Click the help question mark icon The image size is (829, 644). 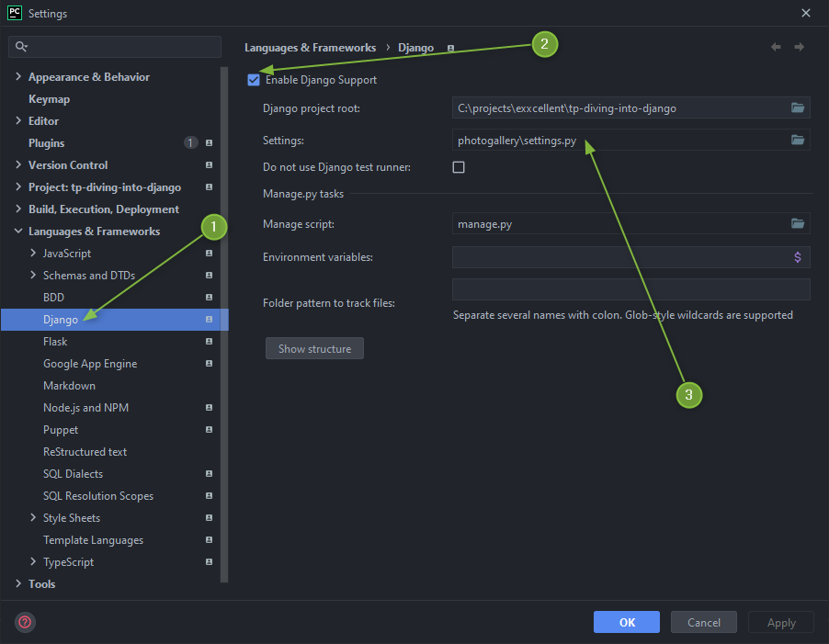pyautogui.click(x=25, y=622)
